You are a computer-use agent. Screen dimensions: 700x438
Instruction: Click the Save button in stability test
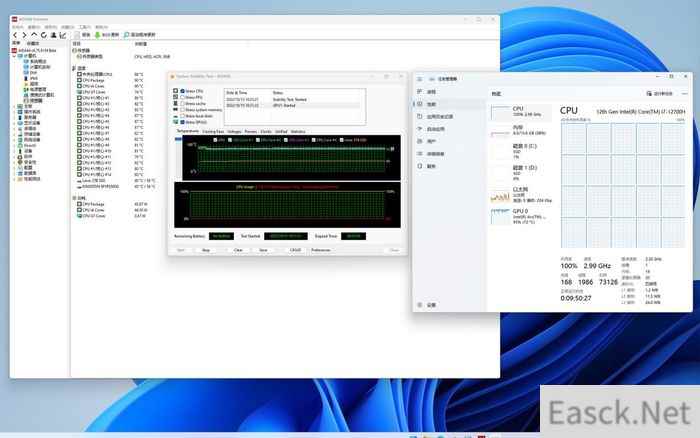[x=263, y=250]
